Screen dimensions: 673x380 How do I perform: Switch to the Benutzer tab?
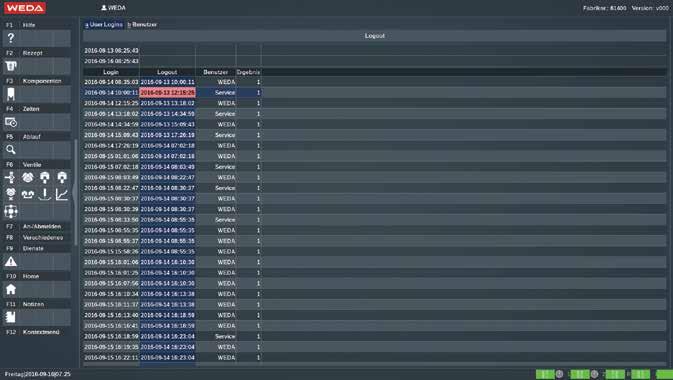pos(142,24)
